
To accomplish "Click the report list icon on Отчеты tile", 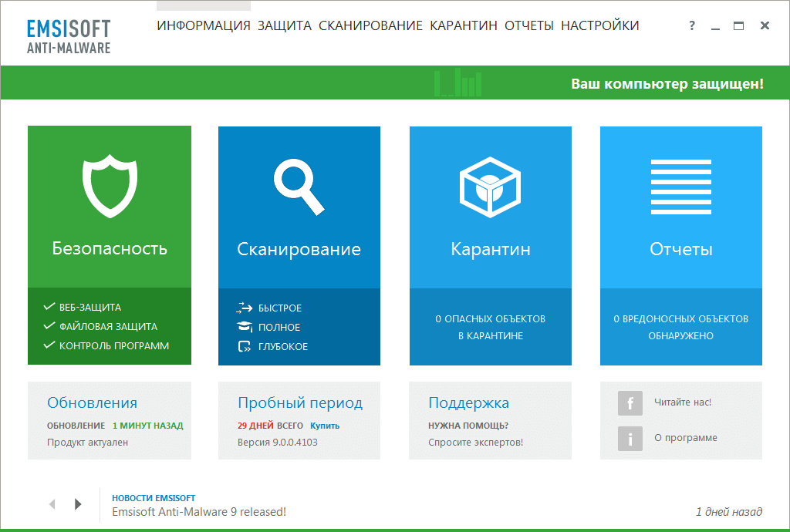I will pyautogui.click(x=680, y=185).
